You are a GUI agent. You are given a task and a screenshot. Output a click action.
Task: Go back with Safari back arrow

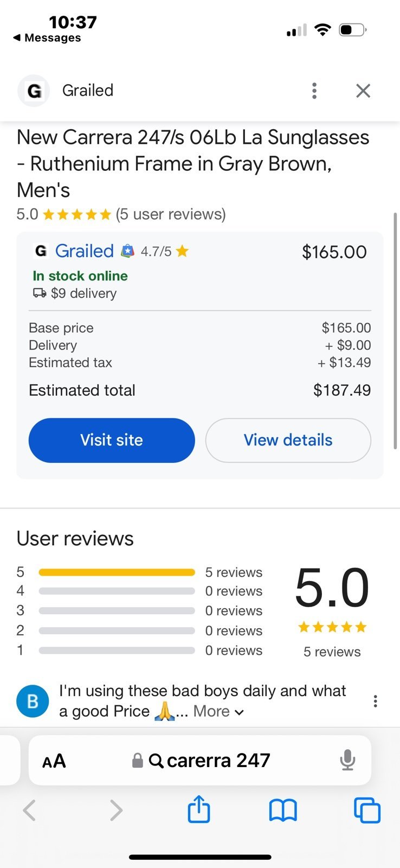pos(29,810)
